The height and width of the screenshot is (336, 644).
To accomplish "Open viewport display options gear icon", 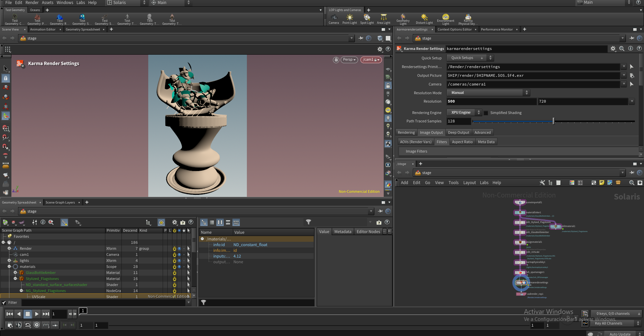I will pyautogui.click(x=380, y=49).
